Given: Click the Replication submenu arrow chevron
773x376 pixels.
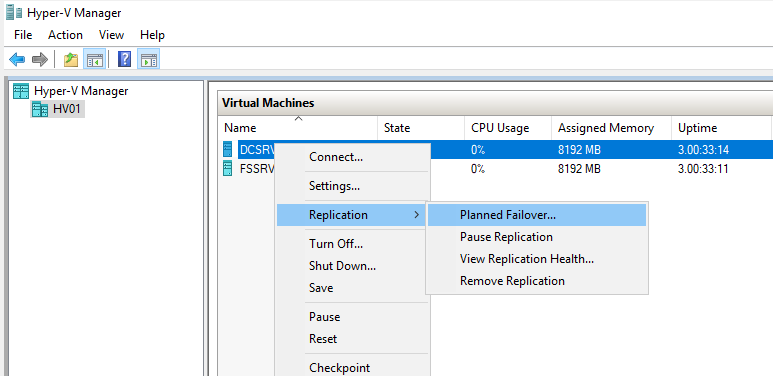Looking at the screenshot, I should [x=417, y=215].
